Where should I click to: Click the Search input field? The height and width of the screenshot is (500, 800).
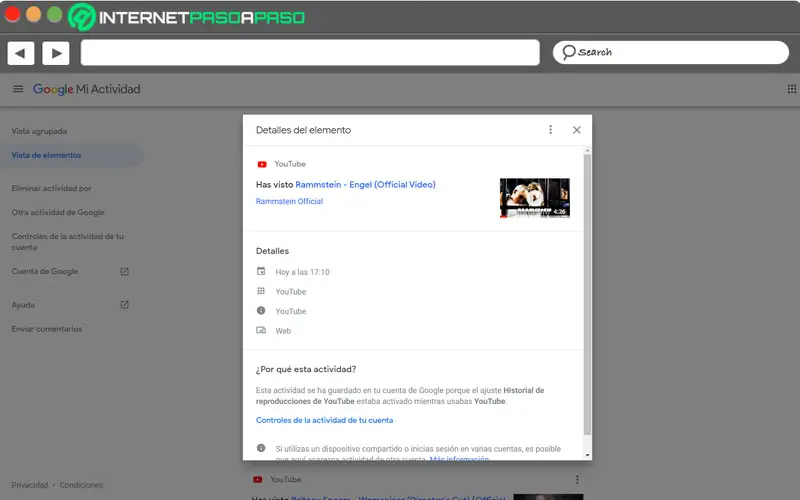(670, 53)
